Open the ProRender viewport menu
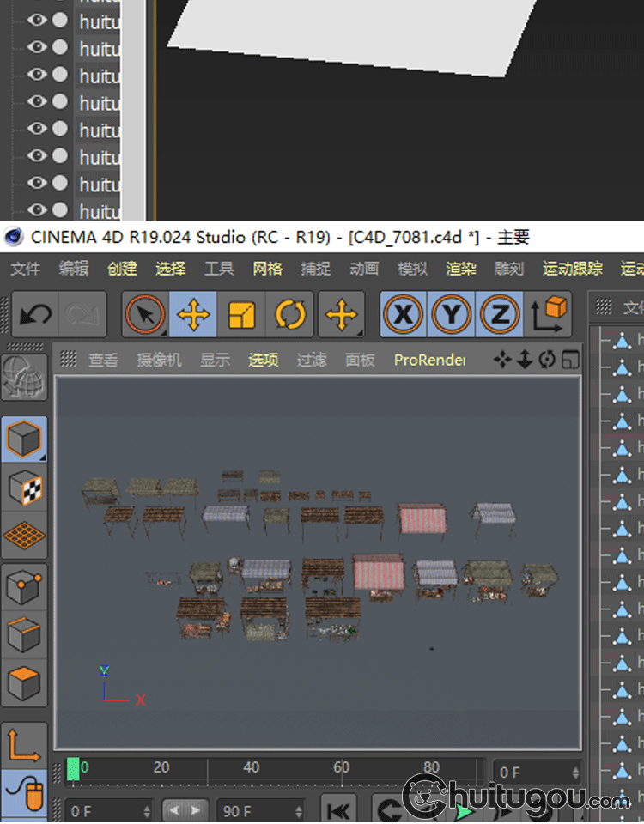 click(x=429, y=360)
